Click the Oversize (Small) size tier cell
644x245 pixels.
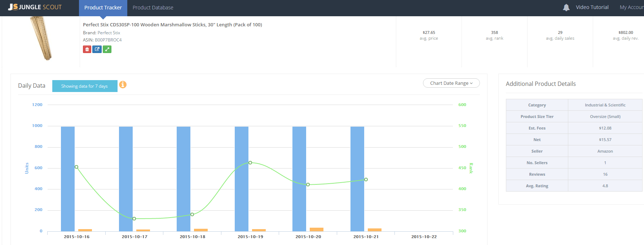point(605,117)
